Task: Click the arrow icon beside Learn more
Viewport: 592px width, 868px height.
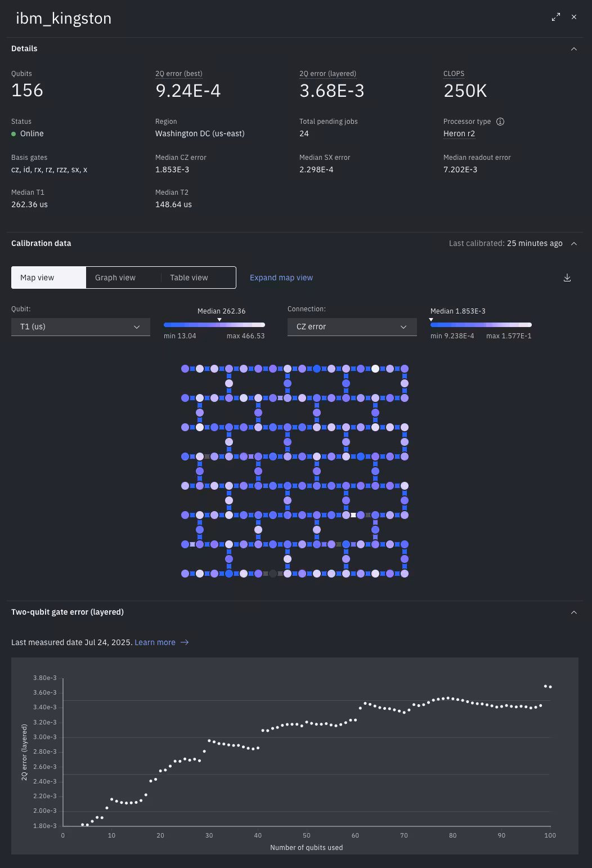Action: [x=185, y=642]
